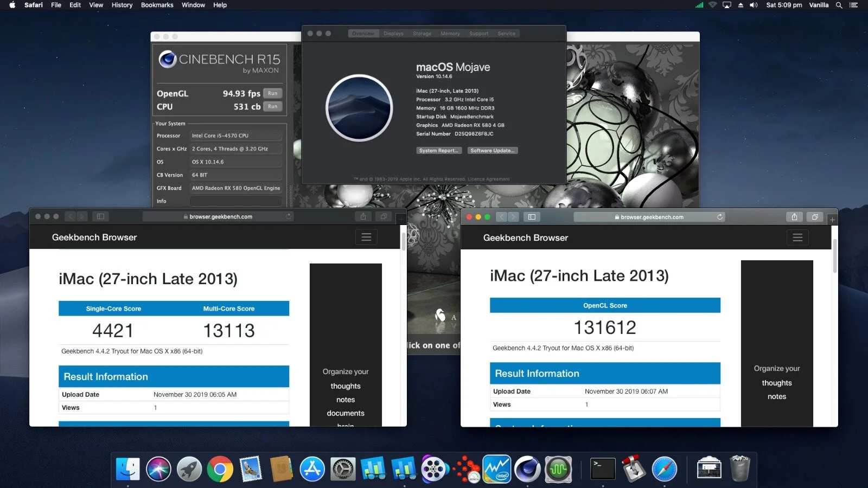
Task: Go forward in right Safari window
Action: pyautogui.click(x=513, y=217)
